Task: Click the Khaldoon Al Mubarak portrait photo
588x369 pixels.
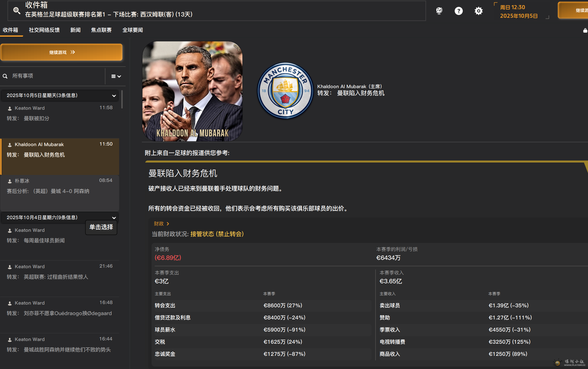Action: (x=192, y=91)
